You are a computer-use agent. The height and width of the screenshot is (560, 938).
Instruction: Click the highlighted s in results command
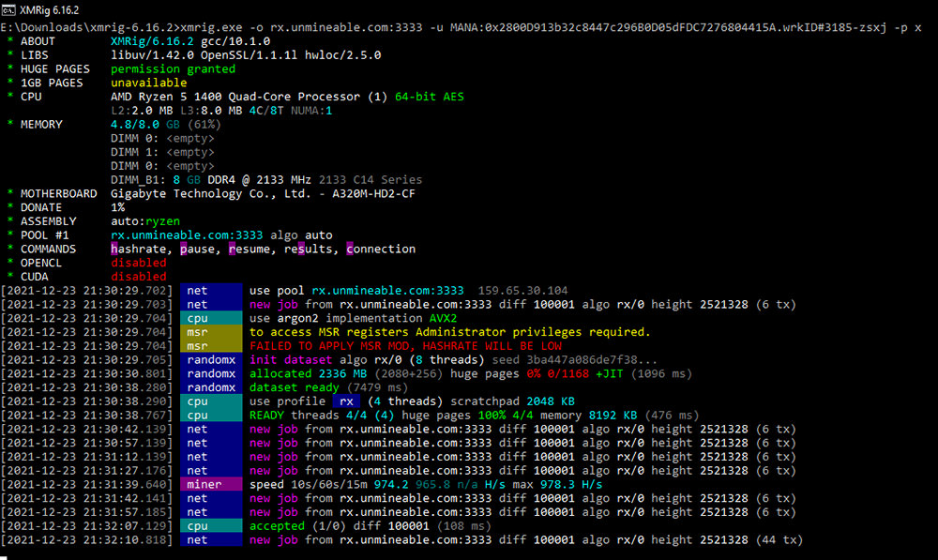coord(301,249)
